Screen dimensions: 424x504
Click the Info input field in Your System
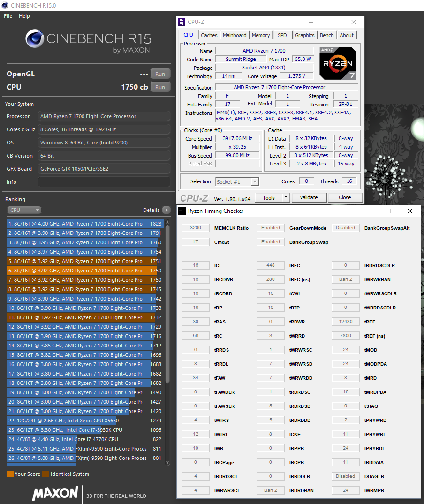[x=104, y=182]
